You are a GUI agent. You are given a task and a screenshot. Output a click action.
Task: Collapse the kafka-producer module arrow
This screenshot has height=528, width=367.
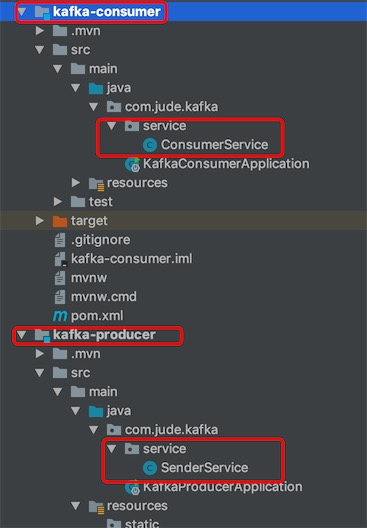pos(22,335)
